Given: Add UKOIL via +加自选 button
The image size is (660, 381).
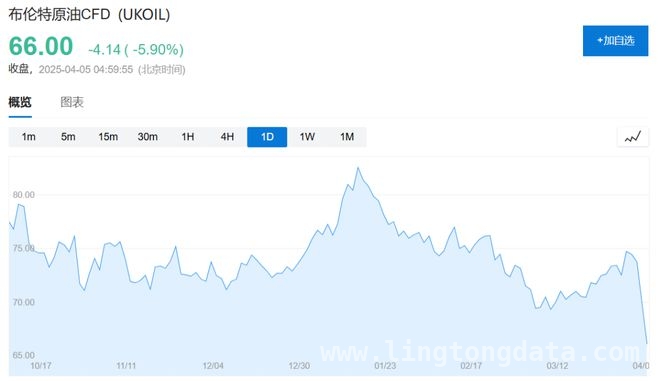Looking at the screenshot, I should click(615, 41).
